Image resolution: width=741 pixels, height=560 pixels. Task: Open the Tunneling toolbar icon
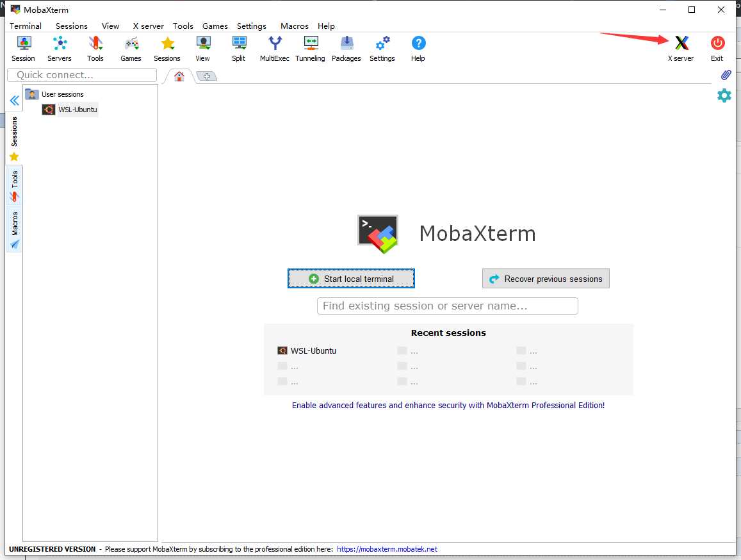pos(311,49)
